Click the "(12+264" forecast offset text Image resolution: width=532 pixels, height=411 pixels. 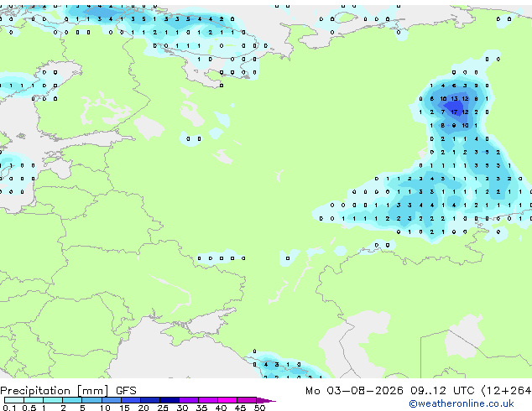click(x=506, y=391)
